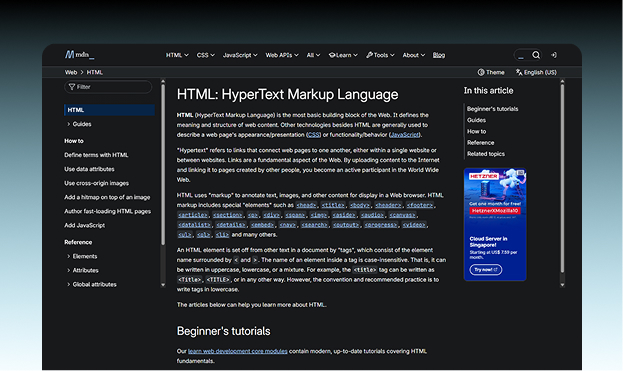Screen dimensions: 623x371
Task: Click the right sidebar scrollbar
Action: (x=562, y=179)
